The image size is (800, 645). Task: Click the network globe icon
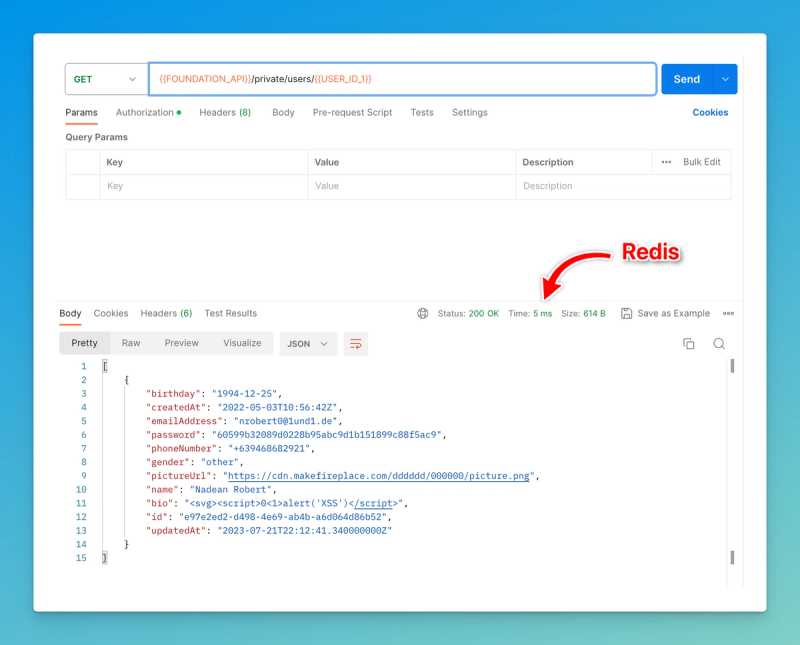(x=423, y=313)
